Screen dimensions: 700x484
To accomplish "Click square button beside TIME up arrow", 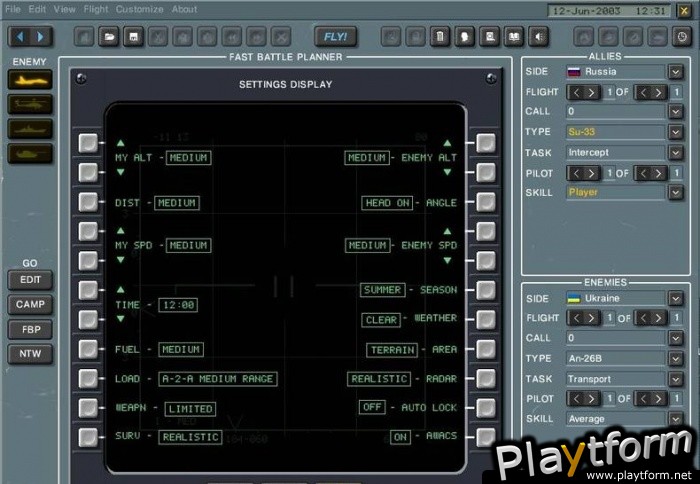I will coord(88,290).
